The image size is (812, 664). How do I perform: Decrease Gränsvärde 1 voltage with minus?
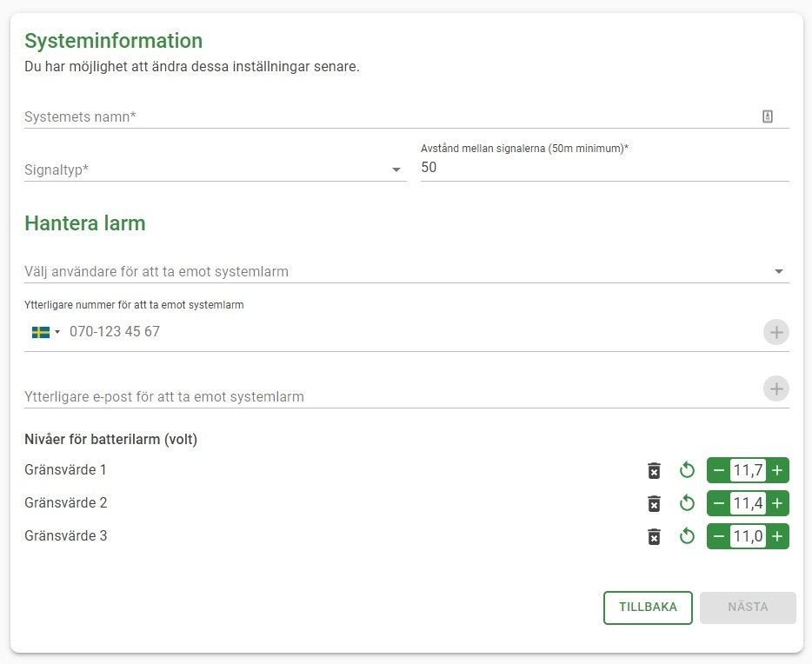(719, 470)
